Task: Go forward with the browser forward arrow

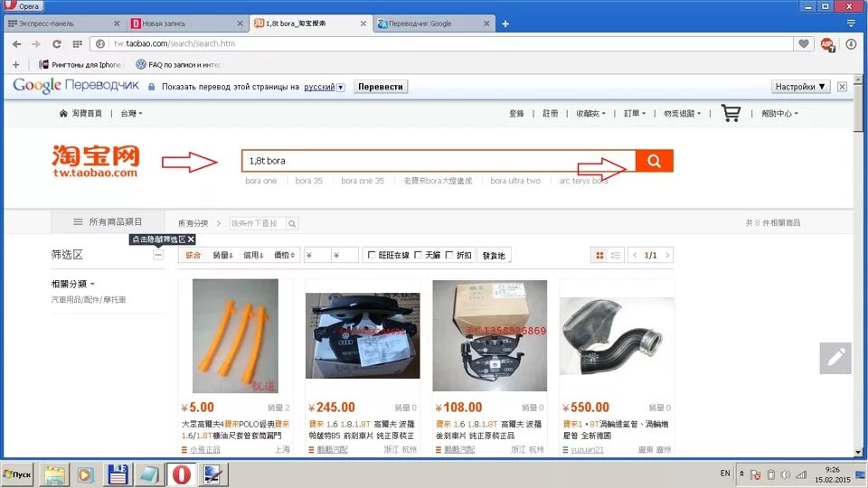Action: click(x=36, y=43)
